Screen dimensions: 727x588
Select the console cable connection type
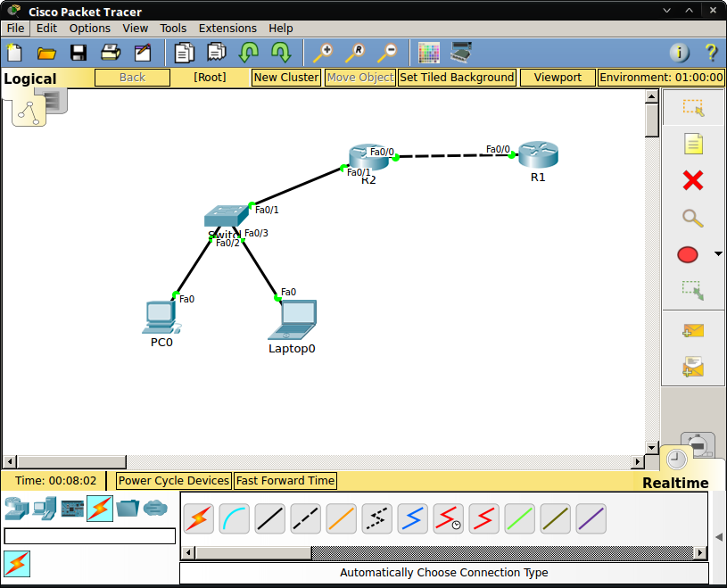234,518
